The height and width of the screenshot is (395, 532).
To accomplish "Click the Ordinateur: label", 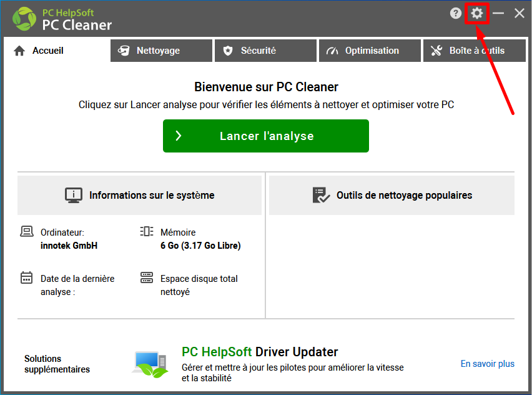I will (x=62, y=232).
